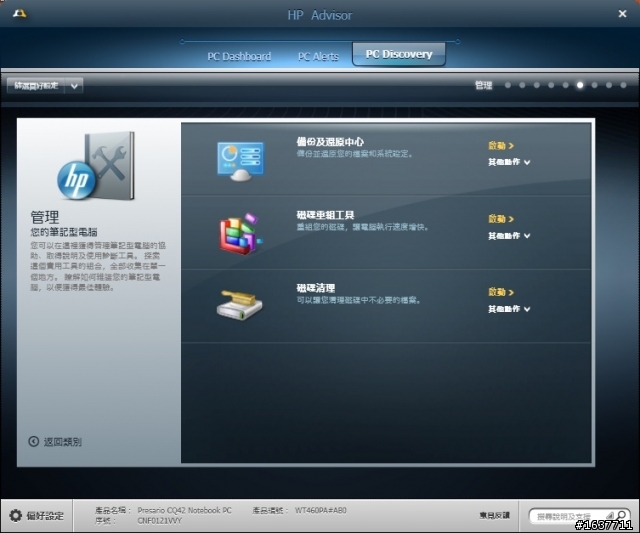Screen dimensions: 640x533
Task: Launch 磁碟重組工具 via 啟動 link
Action: coord(501,219)
